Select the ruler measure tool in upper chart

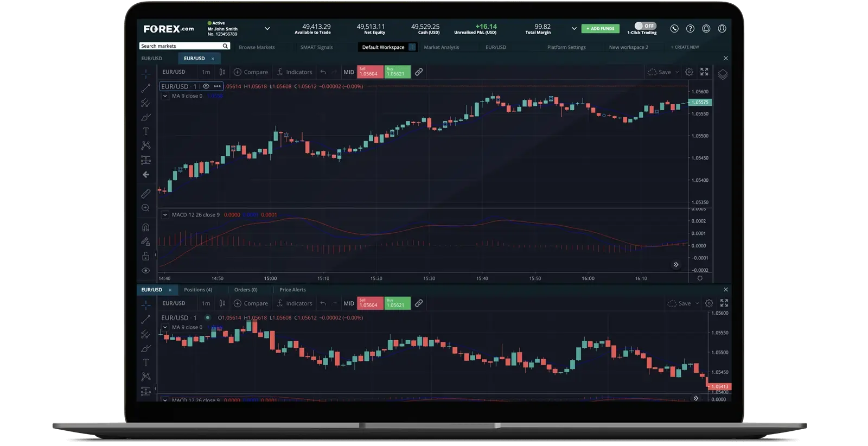coord(145,193)
